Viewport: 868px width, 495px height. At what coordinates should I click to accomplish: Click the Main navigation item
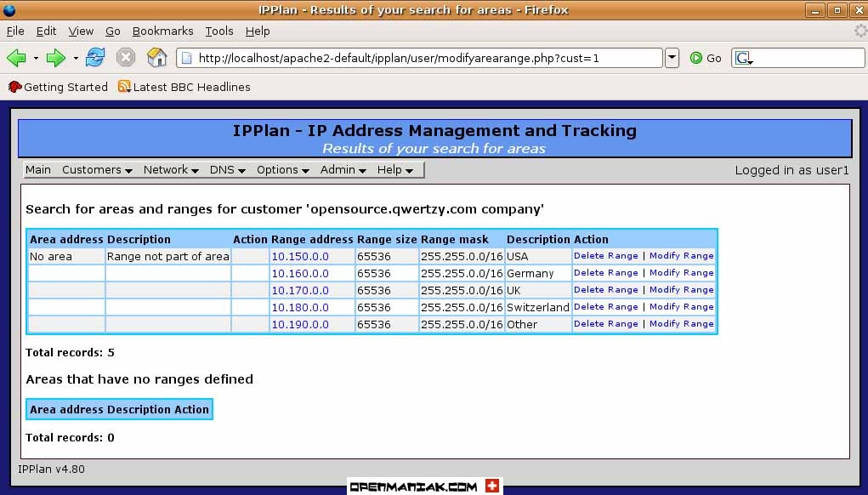38,170
